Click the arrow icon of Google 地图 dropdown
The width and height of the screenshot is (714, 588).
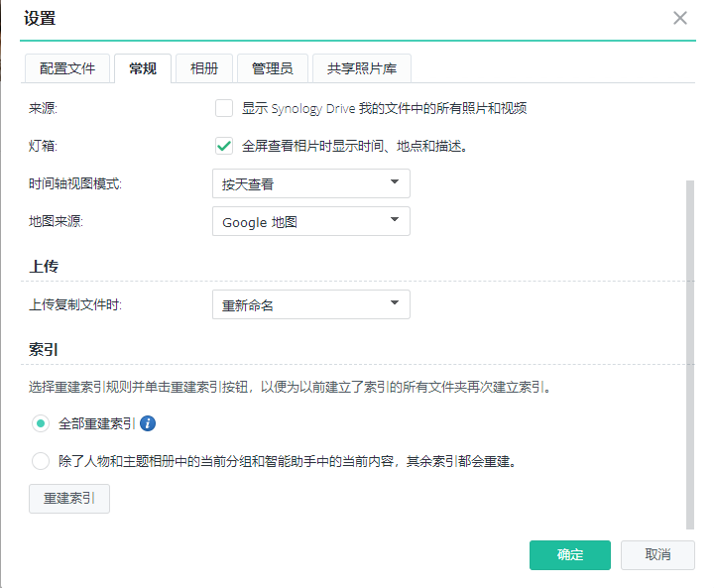click(x=395, y=219)
